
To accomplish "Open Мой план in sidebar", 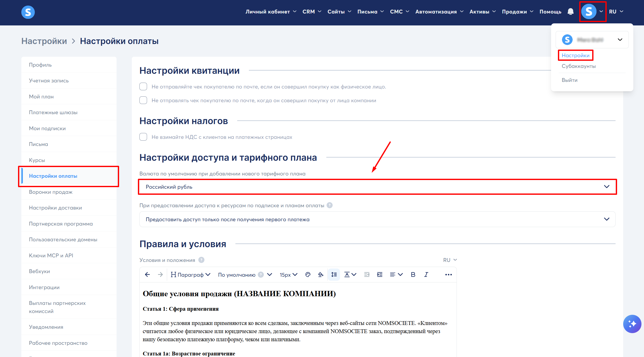I will point(69,97).
